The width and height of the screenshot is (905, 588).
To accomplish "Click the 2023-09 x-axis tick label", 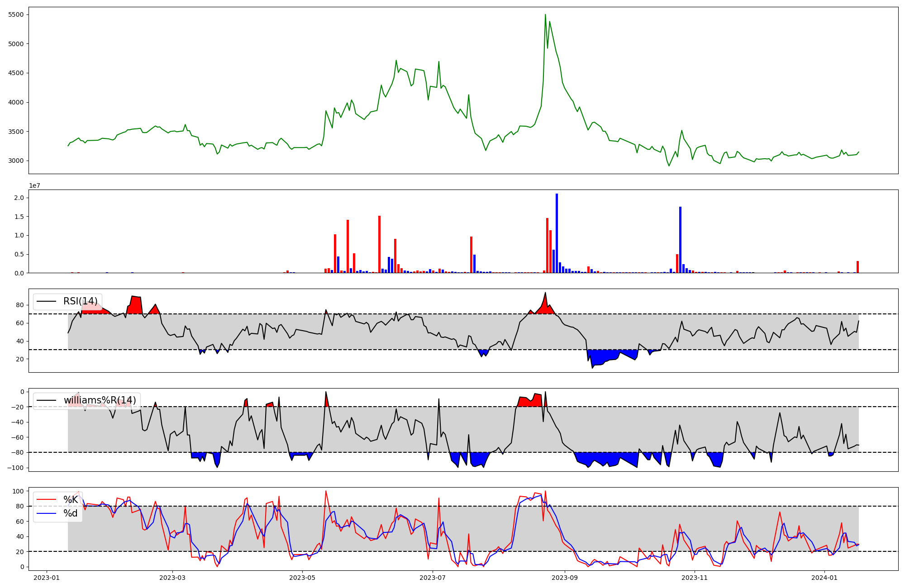I will tap(565, 578).
